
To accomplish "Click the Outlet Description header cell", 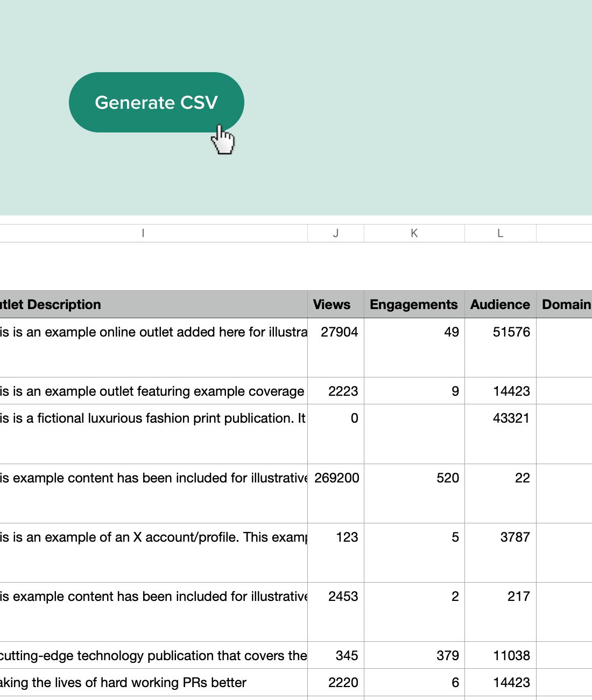I will 153,304.
